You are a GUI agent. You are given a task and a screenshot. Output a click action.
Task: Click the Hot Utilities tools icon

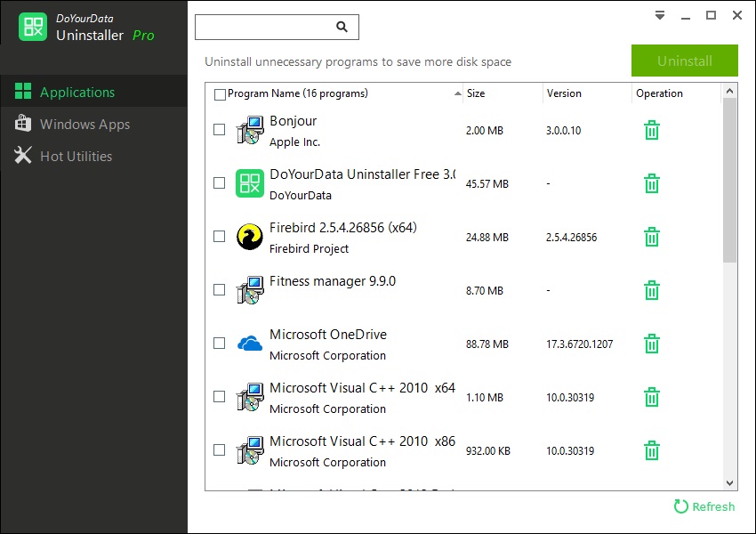coord(23,156)
